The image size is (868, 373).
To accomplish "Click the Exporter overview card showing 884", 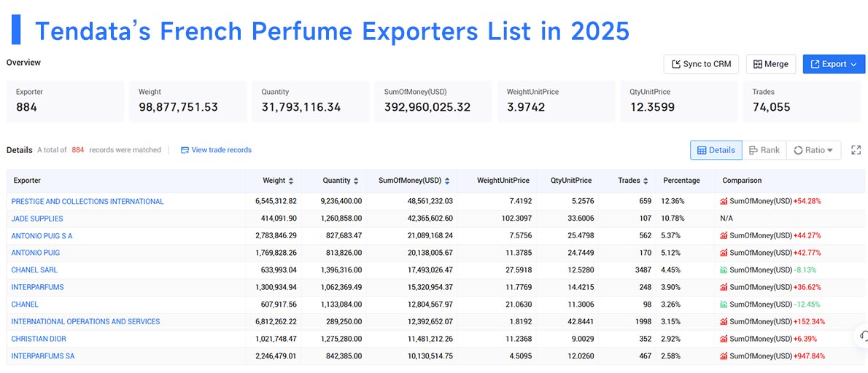I will tap(66, 101).
